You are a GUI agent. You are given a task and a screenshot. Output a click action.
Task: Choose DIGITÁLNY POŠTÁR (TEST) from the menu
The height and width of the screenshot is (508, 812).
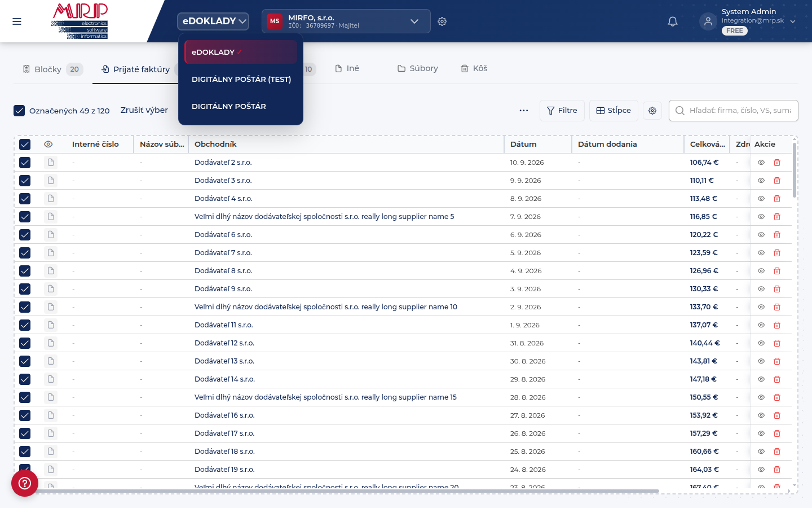241,80
